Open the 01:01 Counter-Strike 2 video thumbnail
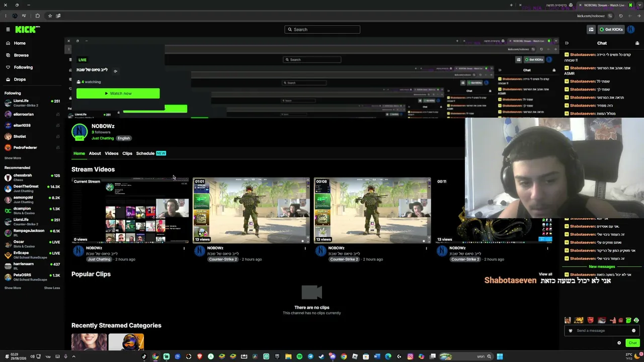644x362 pixels. (251, 210)
